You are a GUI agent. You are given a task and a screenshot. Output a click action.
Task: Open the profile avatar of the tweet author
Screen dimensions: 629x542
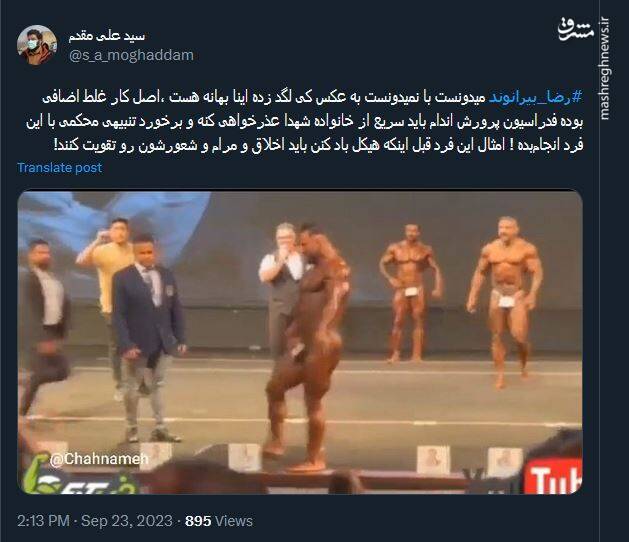(37, 45)
